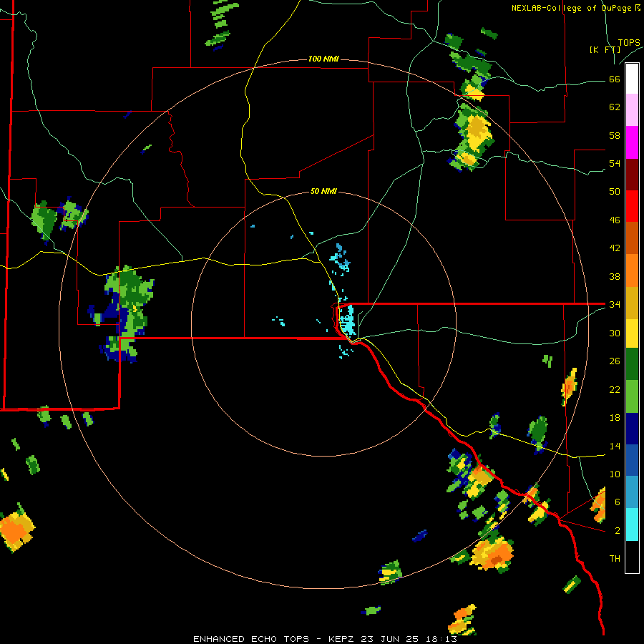The width and height of the screenshot is (644, 644).
Task: Pick the navy blue legend swatch
Action: click(x=632, y=429)
